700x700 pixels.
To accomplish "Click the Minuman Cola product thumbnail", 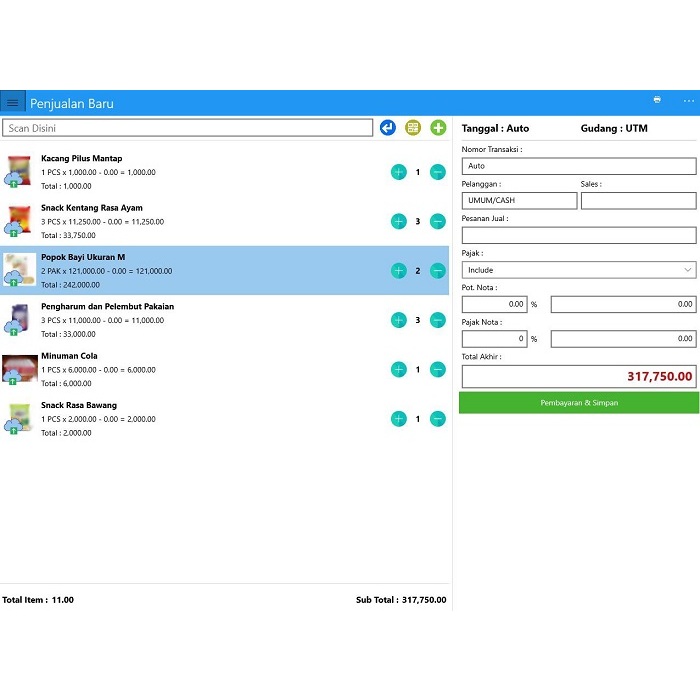I will tap(20, 369).
